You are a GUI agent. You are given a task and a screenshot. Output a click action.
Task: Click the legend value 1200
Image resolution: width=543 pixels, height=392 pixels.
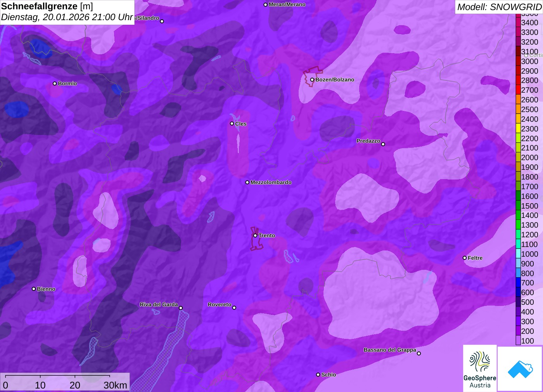[x=529, y=235]
